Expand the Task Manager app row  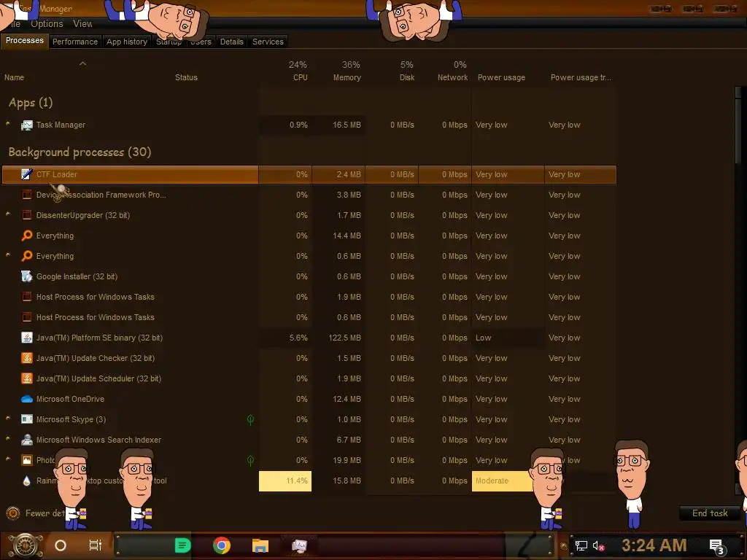(x=7, y=124)
